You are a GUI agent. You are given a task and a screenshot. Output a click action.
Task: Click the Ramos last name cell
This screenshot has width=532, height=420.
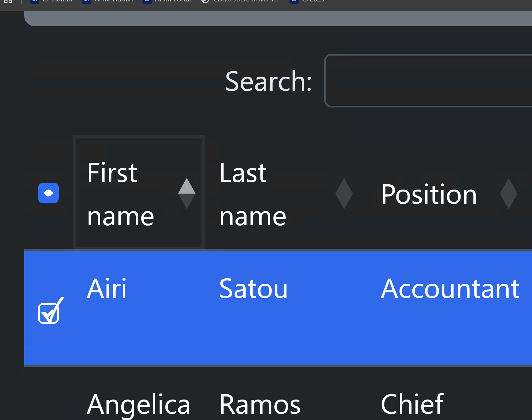(260, 404)
